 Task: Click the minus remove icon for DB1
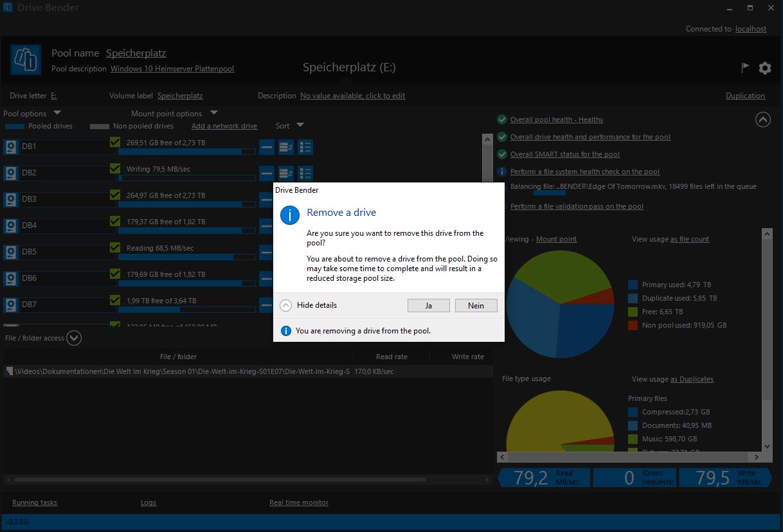click(x=267, y=147)
